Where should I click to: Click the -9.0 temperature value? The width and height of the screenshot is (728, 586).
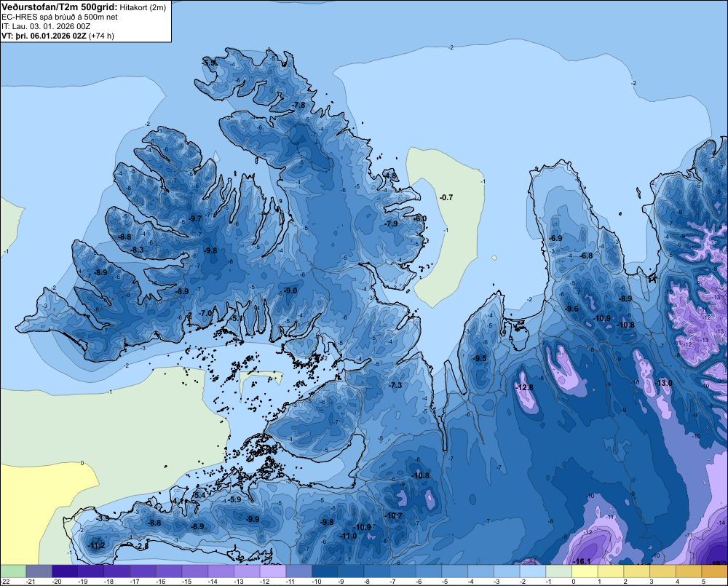tap(290, 290)
